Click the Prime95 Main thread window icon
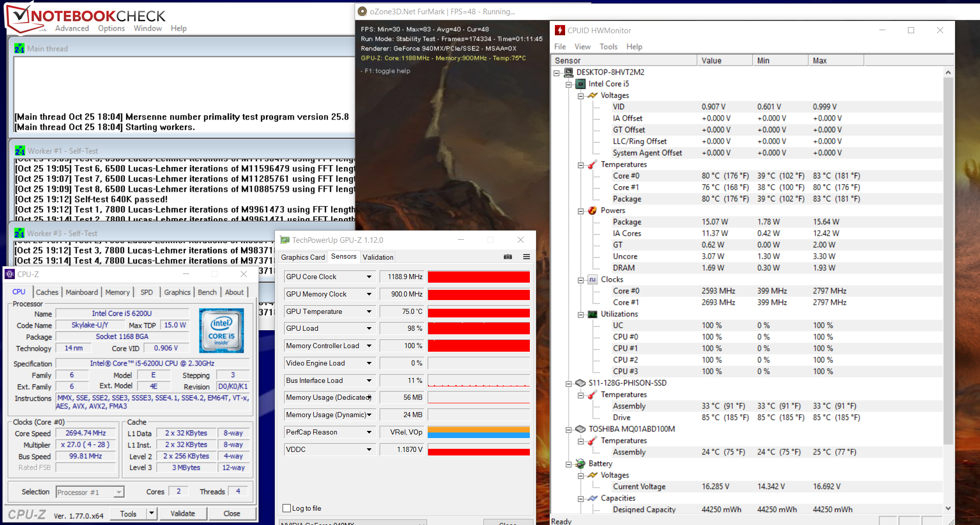This screenshot has height=525, width=980. pos(19,49)
